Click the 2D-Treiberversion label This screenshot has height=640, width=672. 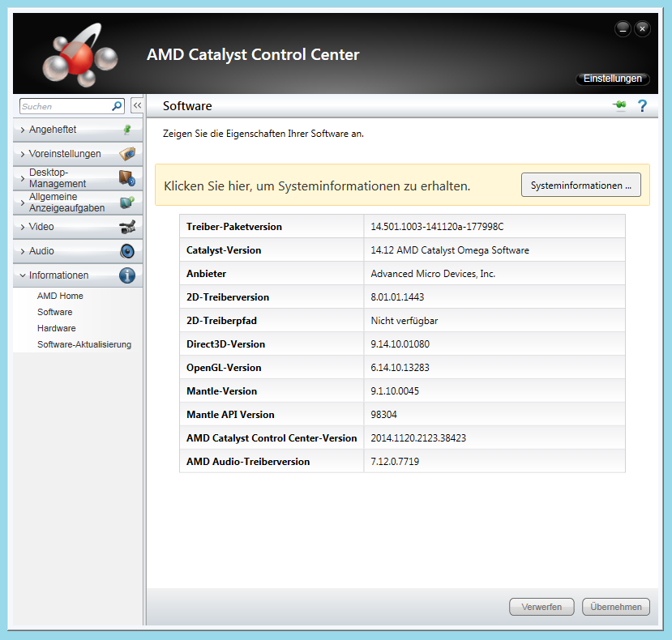coord(228,297)
